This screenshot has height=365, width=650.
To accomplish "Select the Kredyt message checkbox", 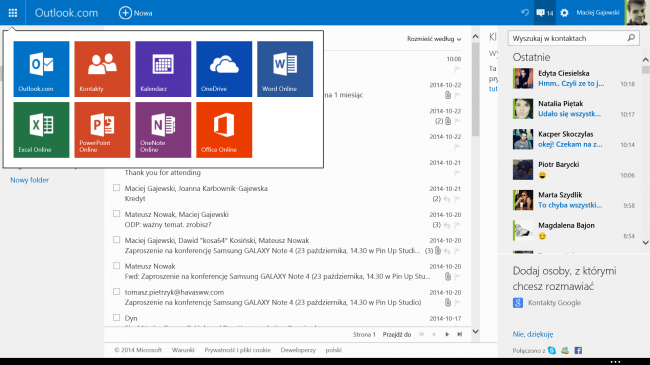I will pyautogui.click(x=116, y=188).
